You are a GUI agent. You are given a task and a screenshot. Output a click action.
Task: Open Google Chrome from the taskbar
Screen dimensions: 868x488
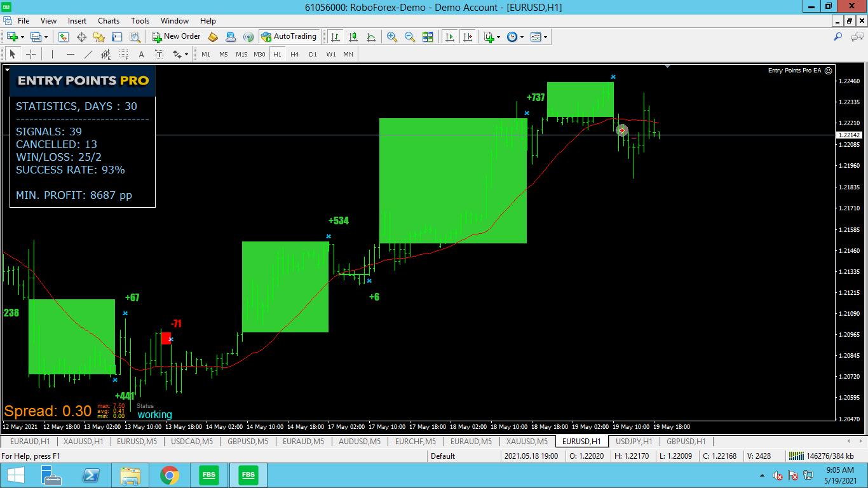point(169,475)
